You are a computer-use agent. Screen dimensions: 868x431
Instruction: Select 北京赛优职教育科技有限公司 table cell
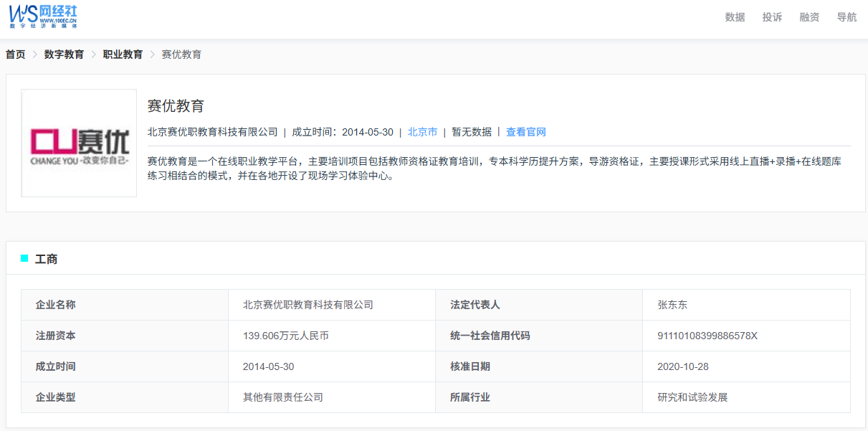332,305
